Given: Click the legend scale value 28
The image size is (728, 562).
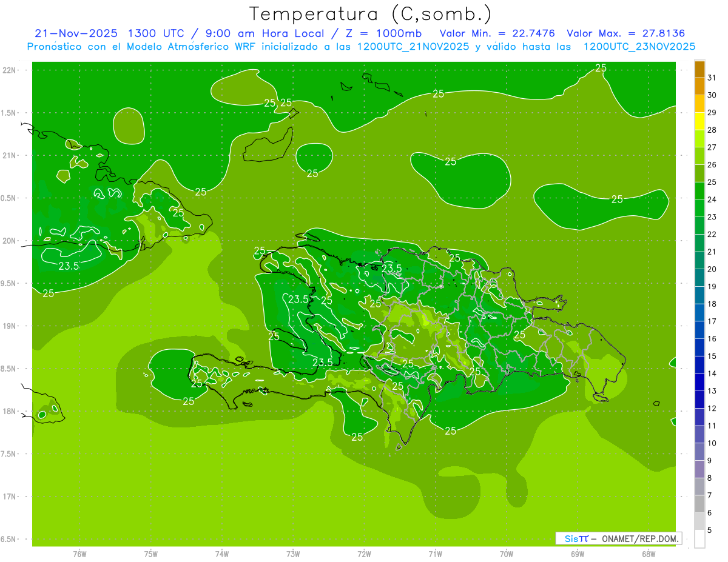Looking at the screenshot, I should tap(712, 130).
